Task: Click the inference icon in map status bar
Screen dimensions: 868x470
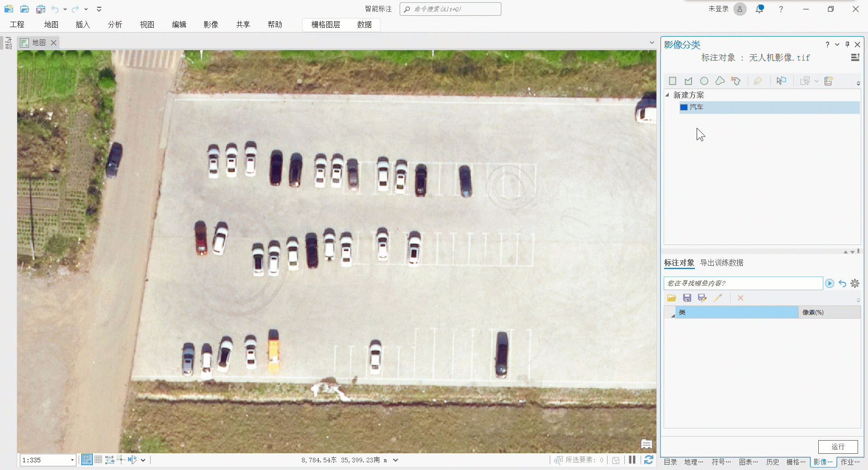Action: 121,460
